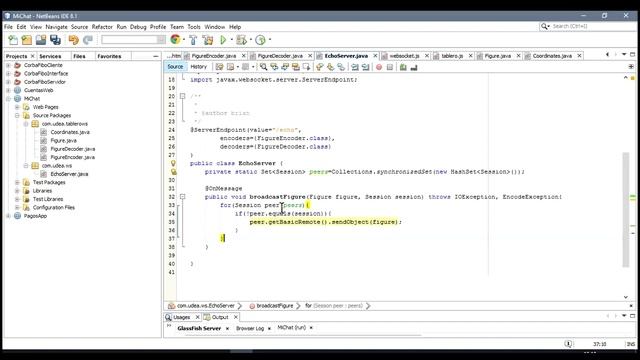The image size is (640, 360).
Task: Click the green Run Project arrow
Action: pyautogui.click(x=223, y=40)
